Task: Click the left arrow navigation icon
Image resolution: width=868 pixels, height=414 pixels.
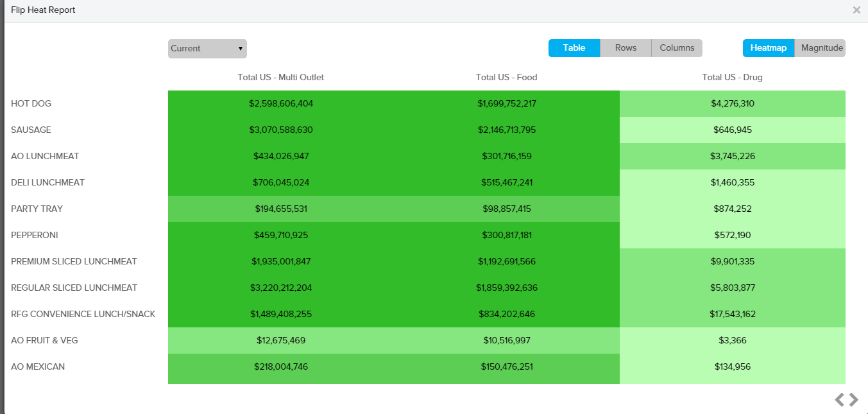Action: [839, 400]
